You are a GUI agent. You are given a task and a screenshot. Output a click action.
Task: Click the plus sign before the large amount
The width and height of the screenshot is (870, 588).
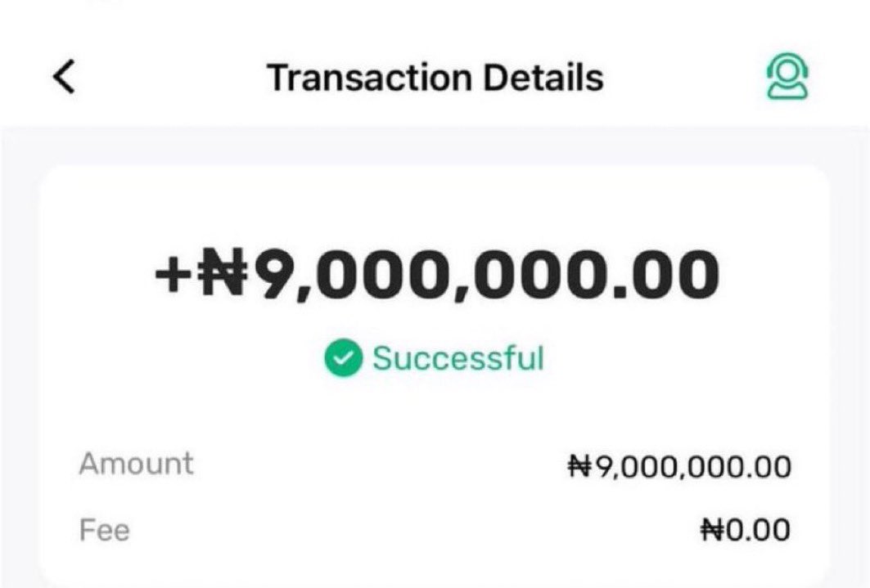[x=175, y=274]
